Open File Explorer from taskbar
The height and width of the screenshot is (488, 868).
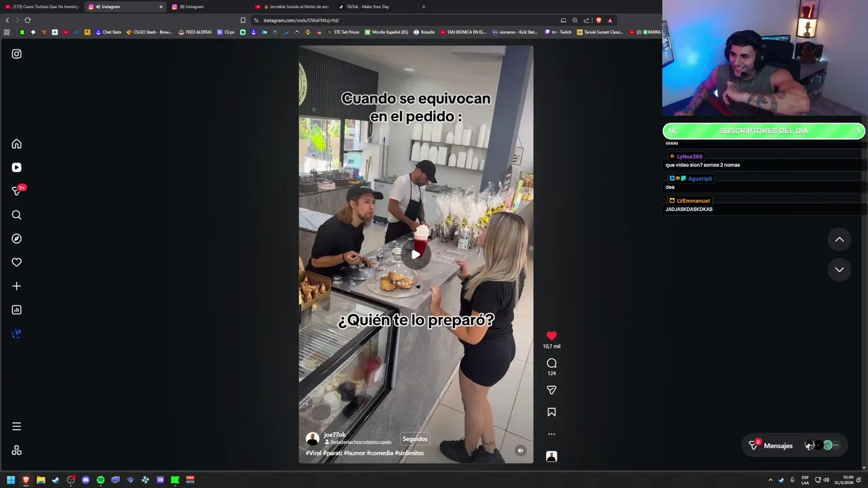tap(41, 480)
